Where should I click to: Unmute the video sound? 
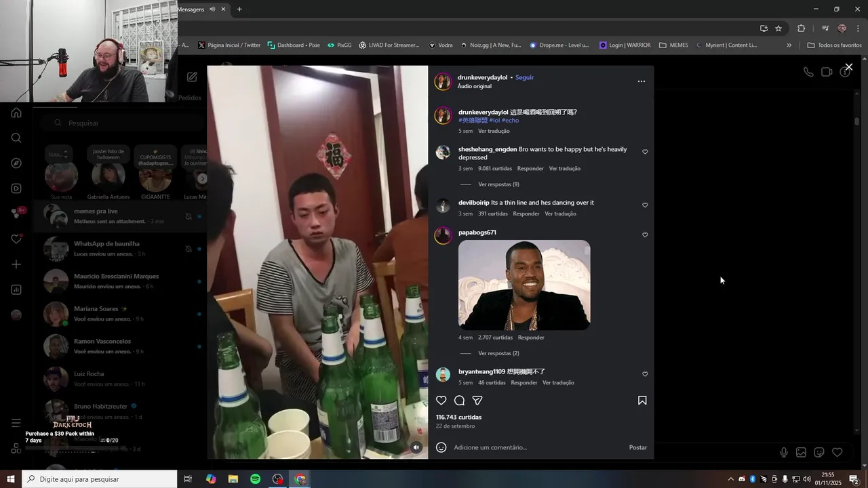(x=416, y=447)
